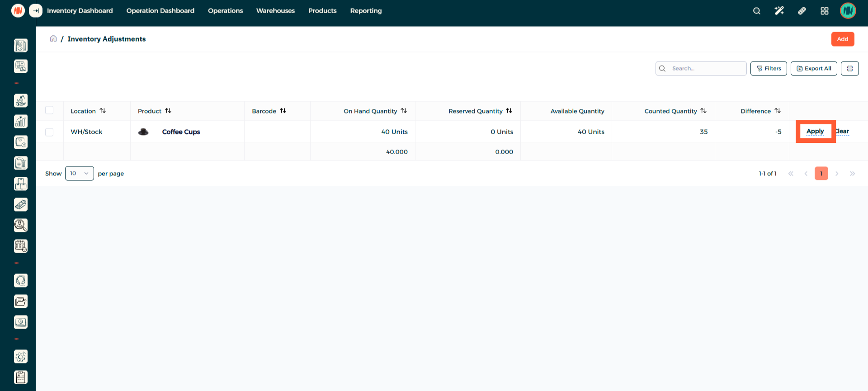
Task: Open the global search magnifier icon
Action: (x=756, y=11)
